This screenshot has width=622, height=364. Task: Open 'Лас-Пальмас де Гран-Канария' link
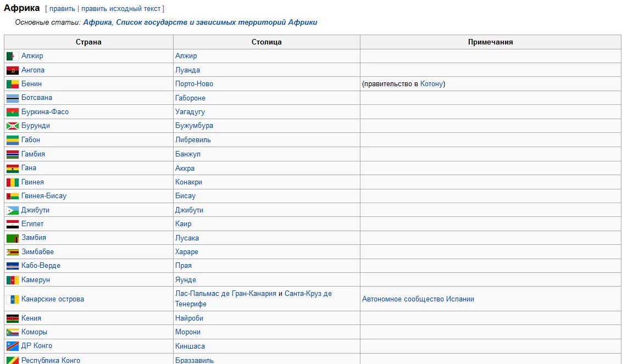point(226,294)
